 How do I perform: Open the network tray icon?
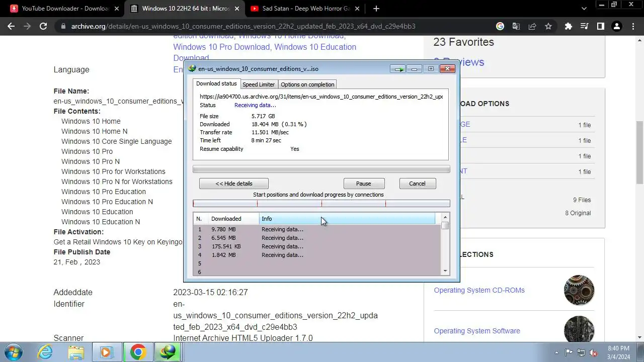581,352
